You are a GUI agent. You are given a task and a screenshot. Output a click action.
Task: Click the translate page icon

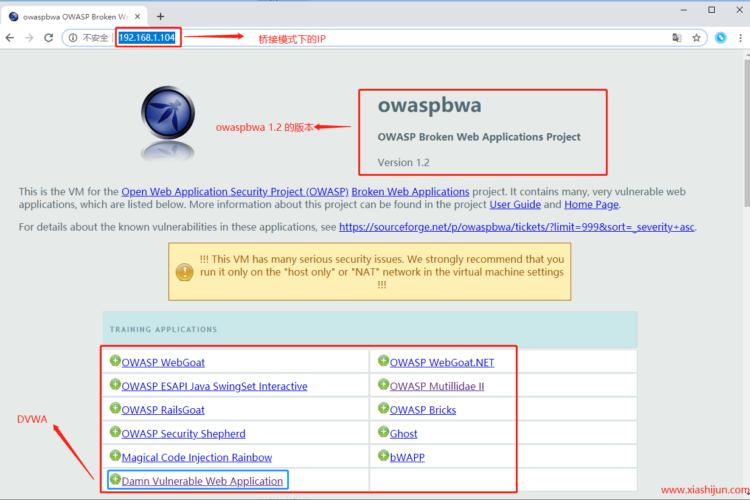(676, 38)
